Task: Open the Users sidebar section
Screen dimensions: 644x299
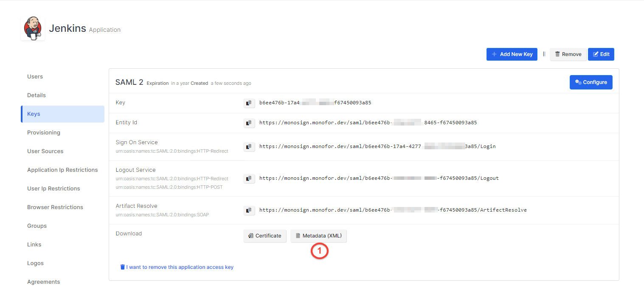Action: click(35, 77)
